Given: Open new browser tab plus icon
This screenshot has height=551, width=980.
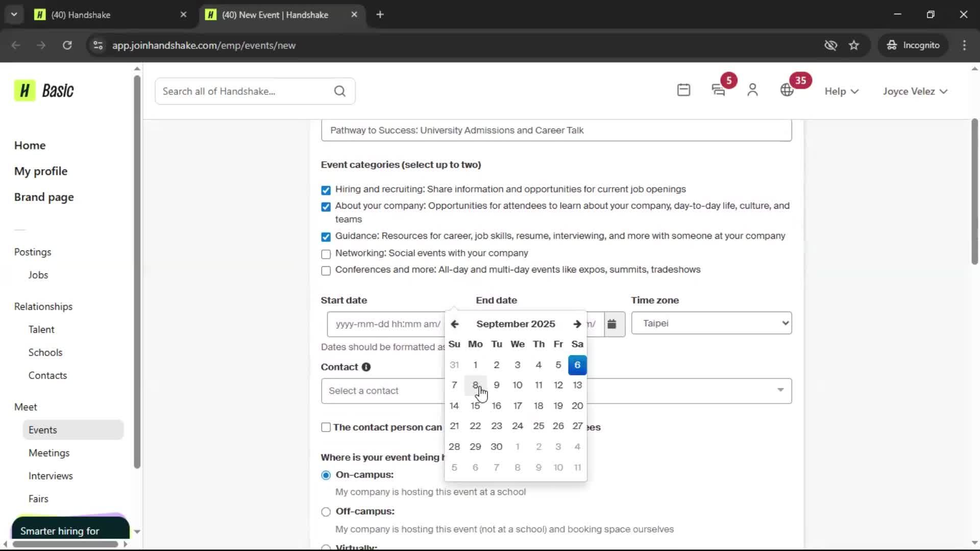Looking at the screenshot, I should coord(380,14).
